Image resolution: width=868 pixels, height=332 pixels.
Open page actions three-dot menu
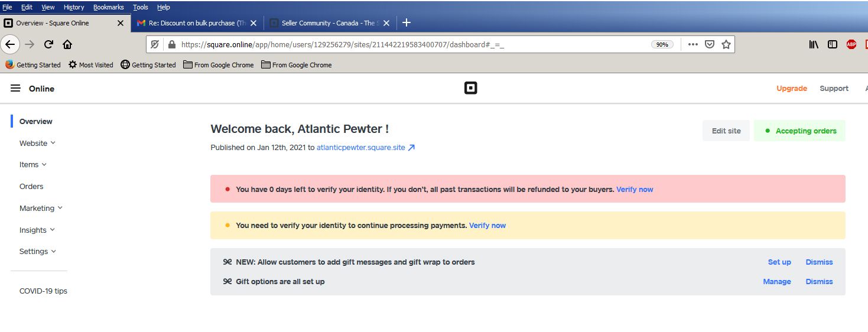tap(693, 44)
